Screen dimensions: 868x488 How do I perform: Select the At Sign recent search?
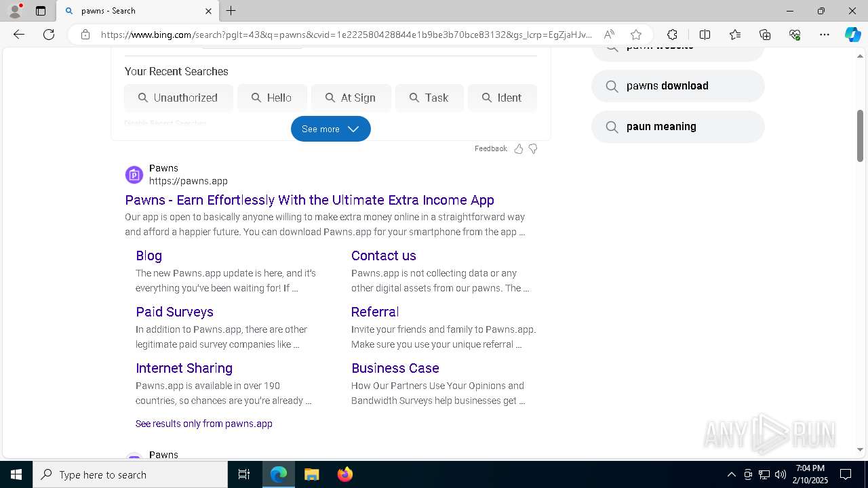(x=351, y=98)
